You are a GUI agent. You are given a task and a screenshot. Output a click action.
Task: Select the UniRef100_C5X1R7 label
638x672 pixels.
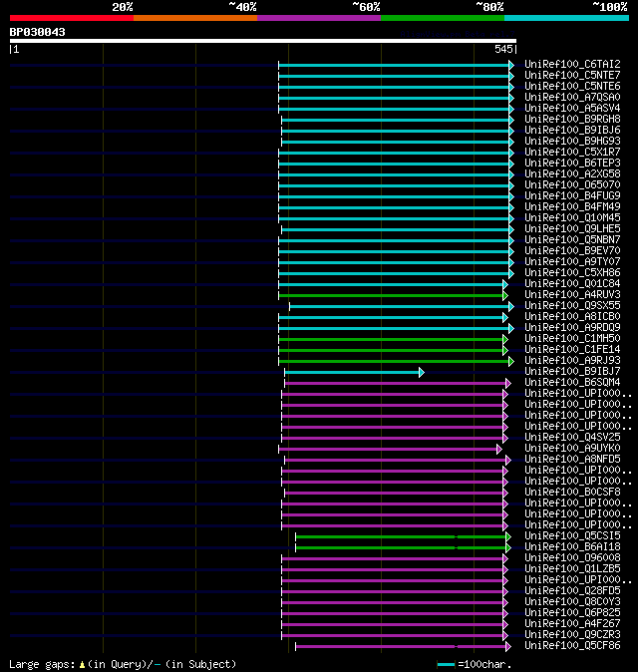coord(572,153)
